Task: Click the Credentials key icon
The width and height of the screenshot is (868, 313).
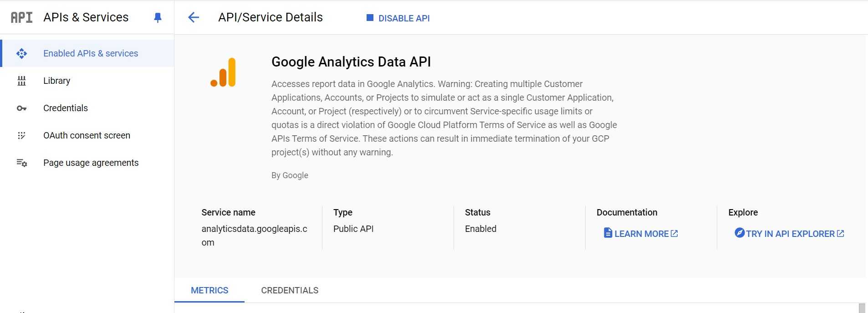Action: coord(21,108)
